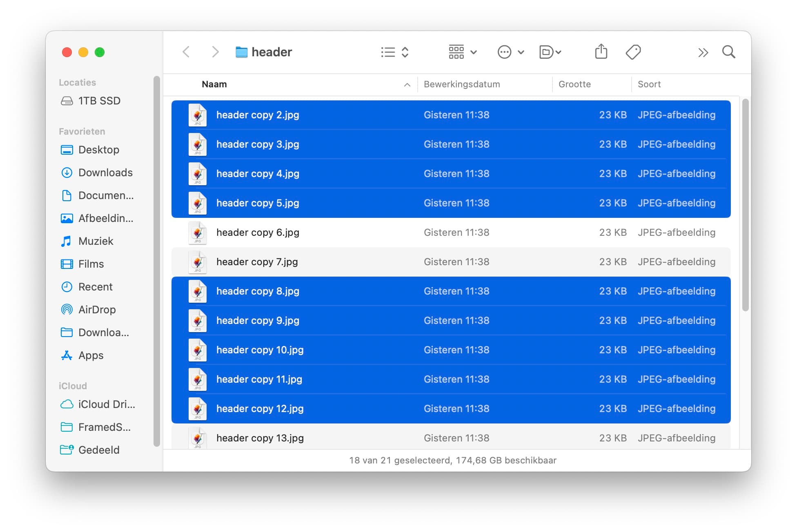Select file header copy 2.jpg

pyautogui.click(x=451, y=115)
